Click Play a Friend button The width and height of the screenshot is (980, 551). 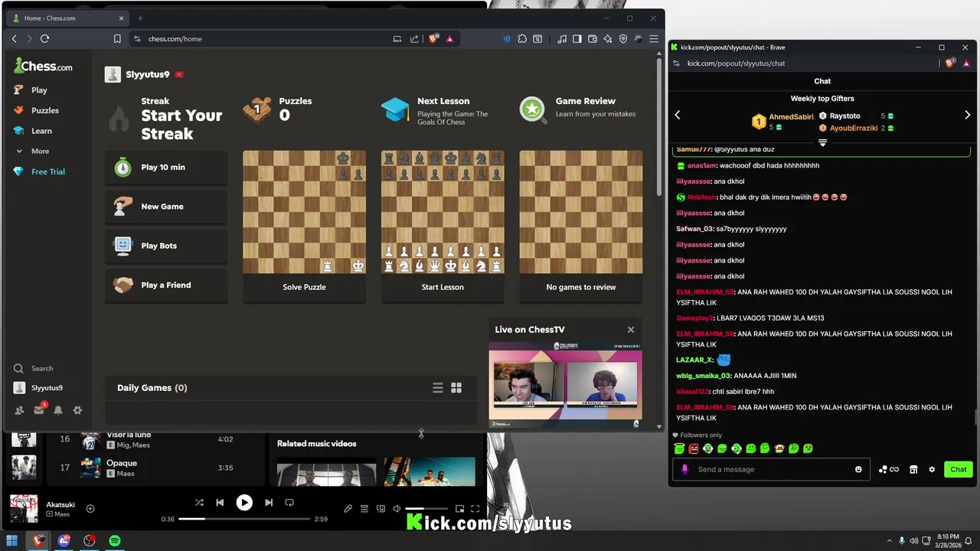pos(166,285)
